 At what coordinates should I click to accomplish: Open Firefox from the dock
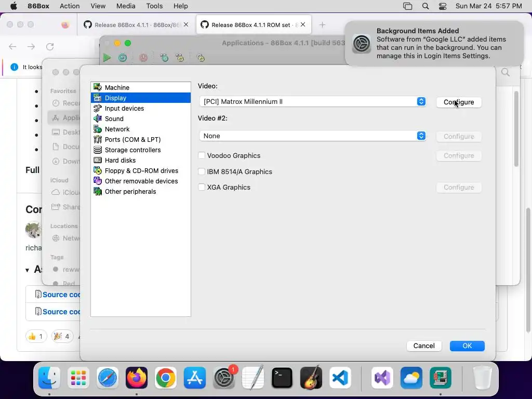137,378
